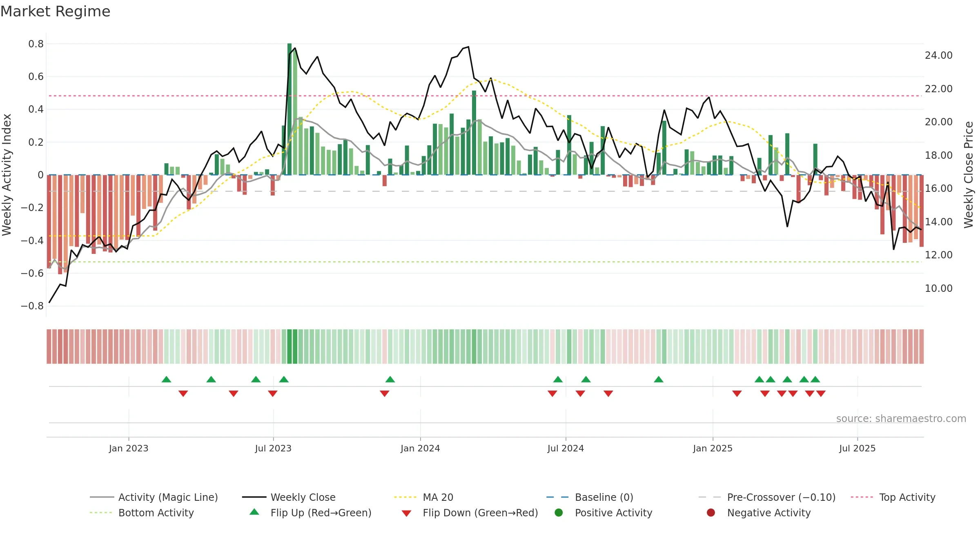Click the green dotted Bottom Activity swatch in the legend

tap(101, 513)
